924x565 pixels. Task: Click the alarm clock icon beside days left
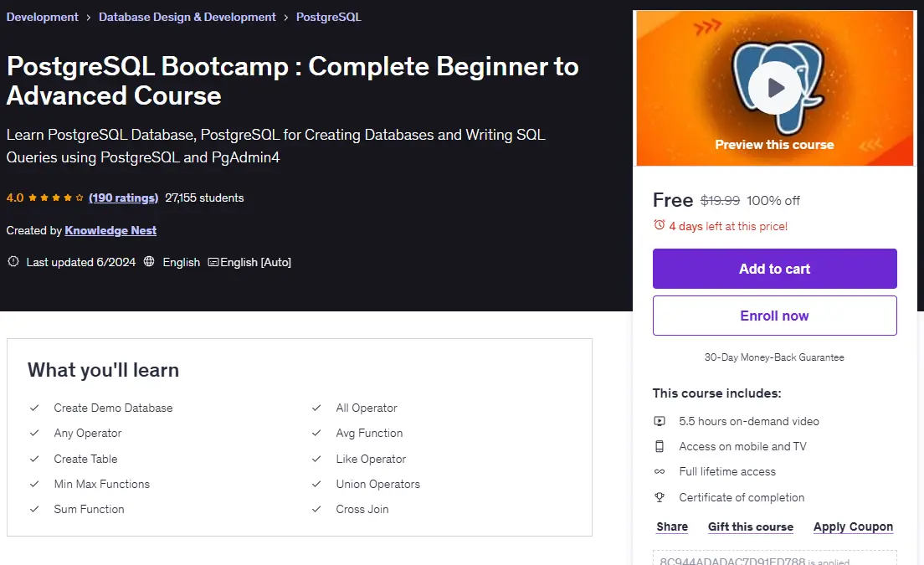(659, 225)
